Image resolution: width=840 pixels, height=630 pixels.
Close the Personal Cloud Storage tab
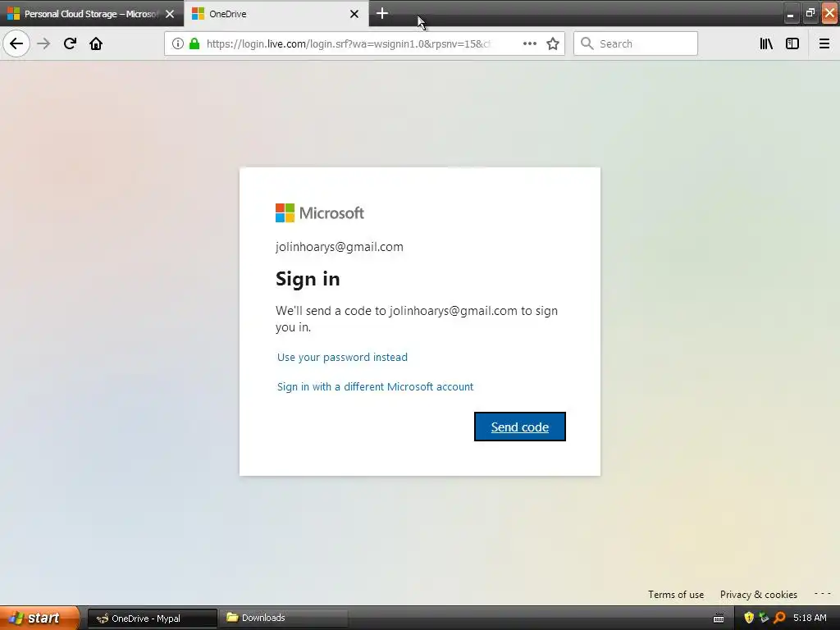point(170,14)
